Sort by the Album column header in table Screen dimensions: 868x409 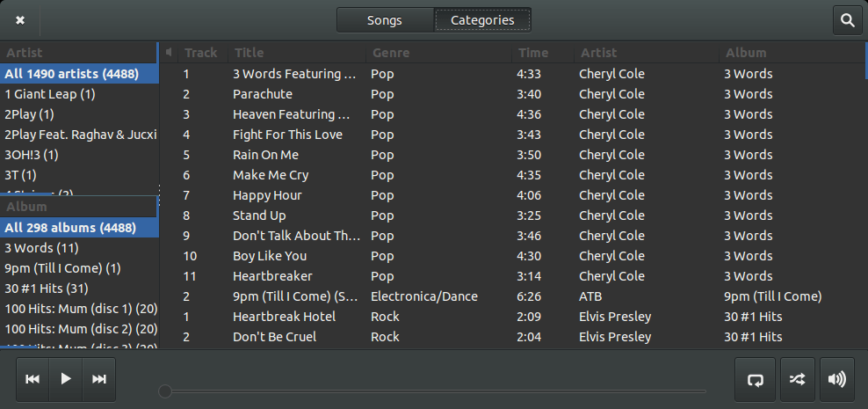coord(792,53)
